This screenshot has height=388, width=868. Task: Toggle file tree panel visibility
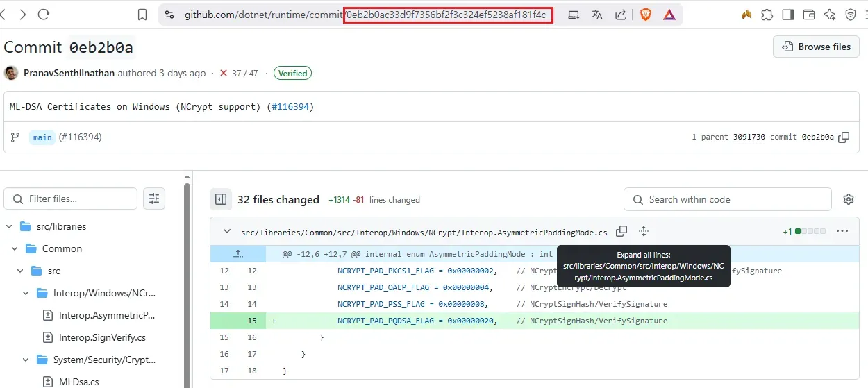point(221,200)
